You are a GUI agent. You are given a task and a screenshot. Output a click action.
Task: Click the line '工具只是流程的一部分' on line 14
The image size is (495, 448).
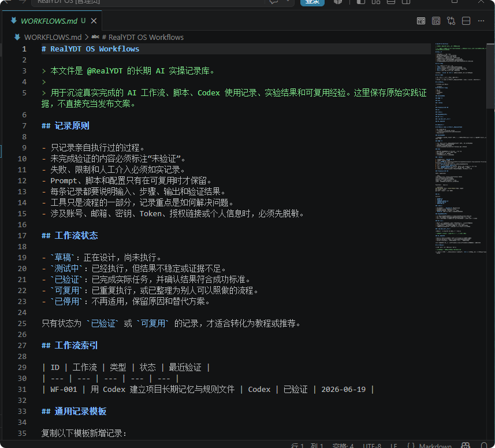pos(91,202)
